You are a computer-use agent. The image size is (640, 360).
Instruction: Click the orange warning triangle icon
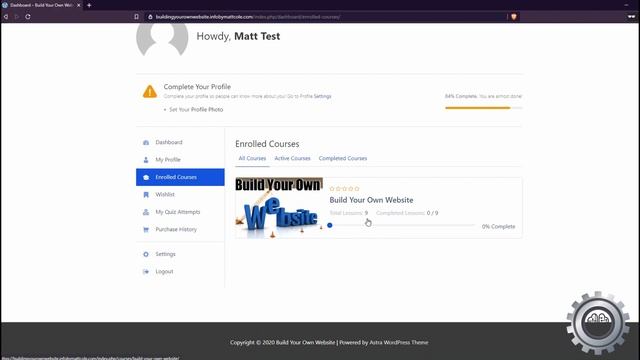(150, 91)
